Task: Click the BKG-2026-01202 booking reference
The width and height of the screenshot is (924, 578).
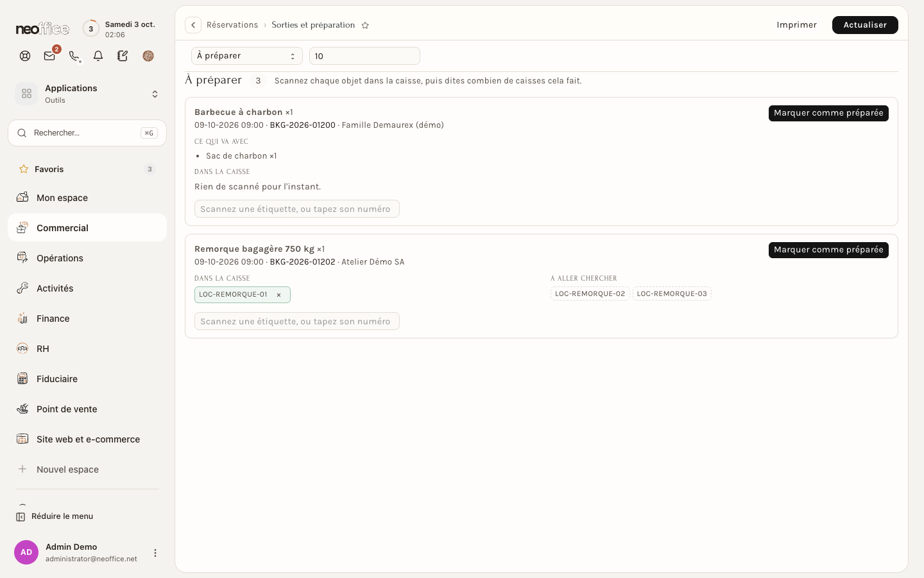Action: (302, 262)
